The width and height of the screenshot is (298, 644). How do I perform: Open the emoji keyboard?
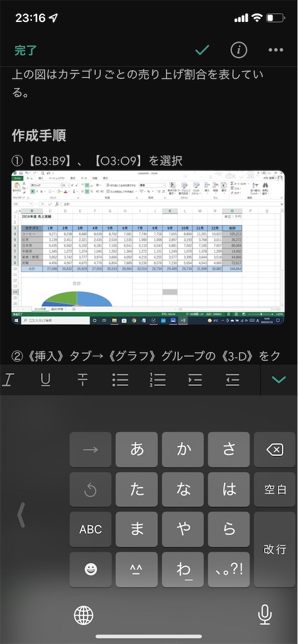coord(91,569)
